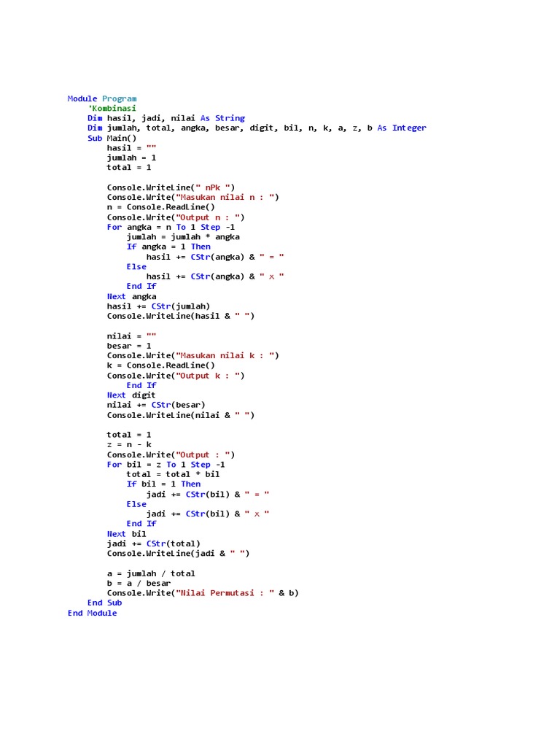This screenshot has height=747, width=560.
Task: Click the Console.WriteLine(nilai & " ") line
Action: click(181, 415)
